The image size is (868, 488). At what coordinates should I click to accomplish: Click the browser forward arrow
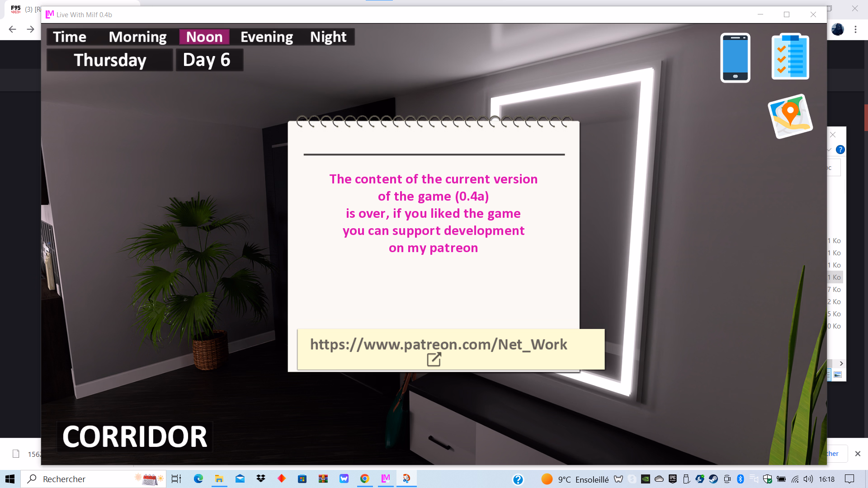30,29
